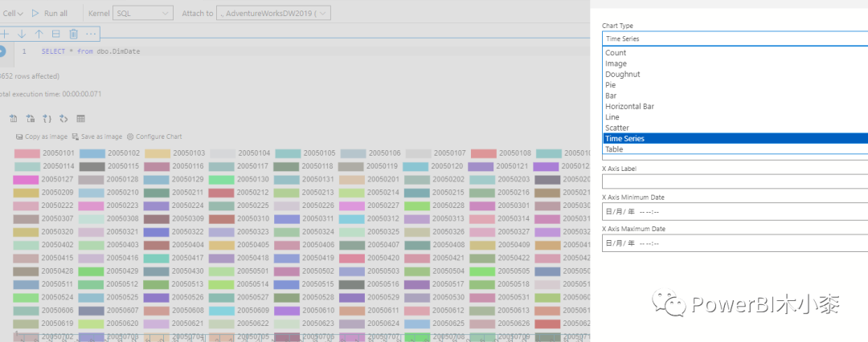Switch results to table grid view icon
The image size is (868, 342).
(x=80, y=118)
